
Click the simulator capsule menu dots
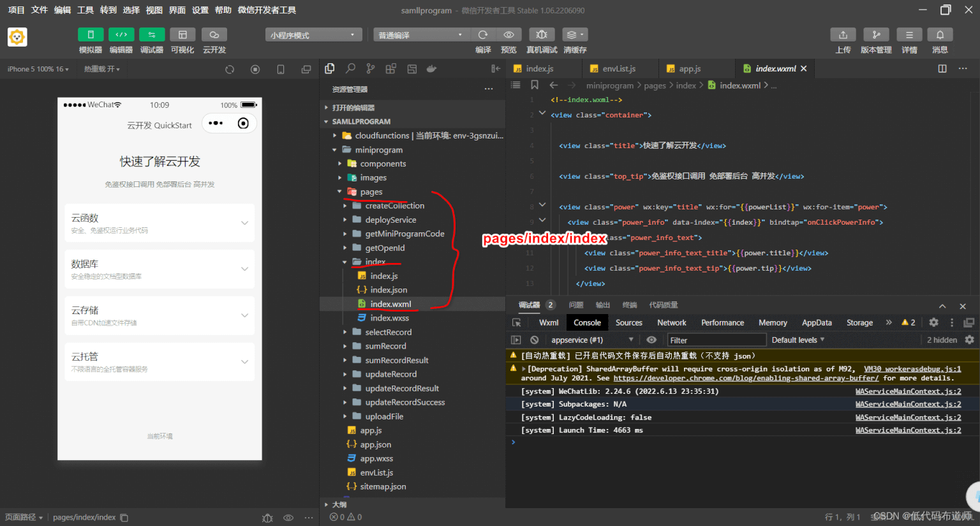pos(216,123)
